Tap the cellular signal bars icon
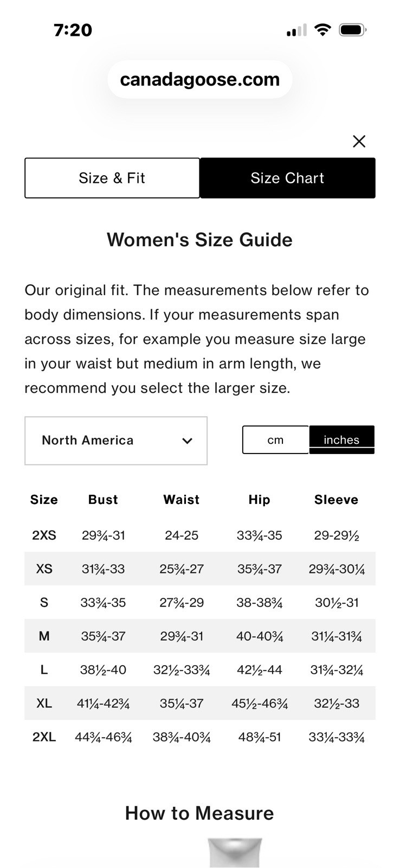The image size is (400, 868). pos(296,30)
